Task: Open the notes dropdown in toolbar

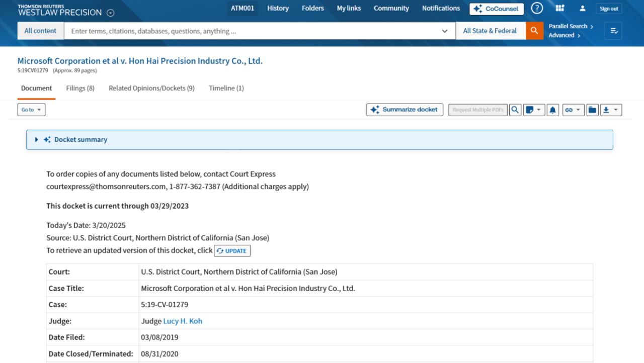Action: 534,110
